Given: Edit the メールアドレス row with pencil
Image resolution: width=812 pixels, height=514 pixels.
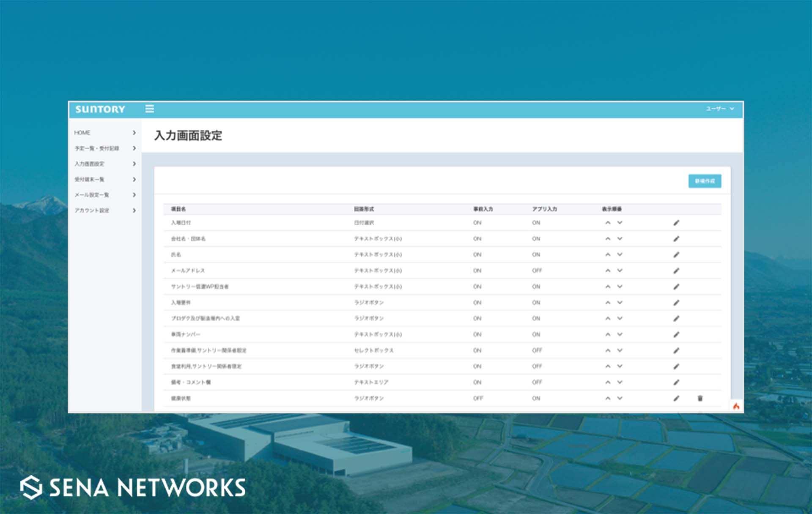Looking at the screenshot, I should [676, 271].
